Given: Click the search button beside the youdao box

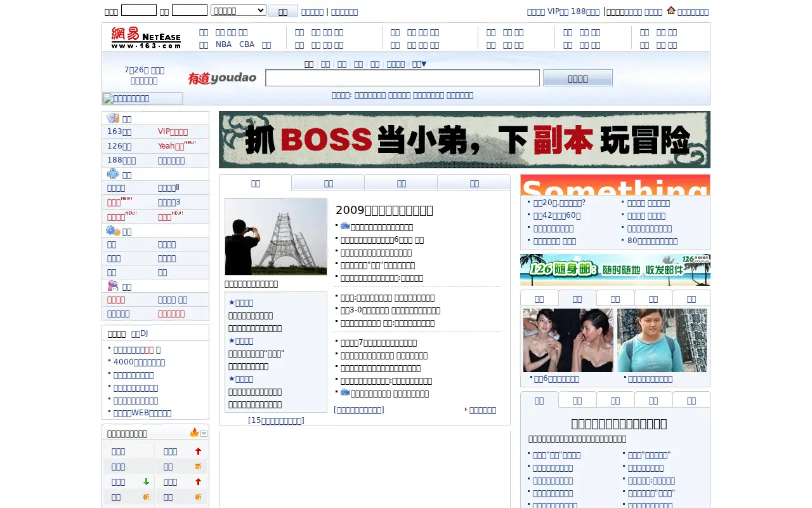Looking at the screenshot, I should pos(577,78).
